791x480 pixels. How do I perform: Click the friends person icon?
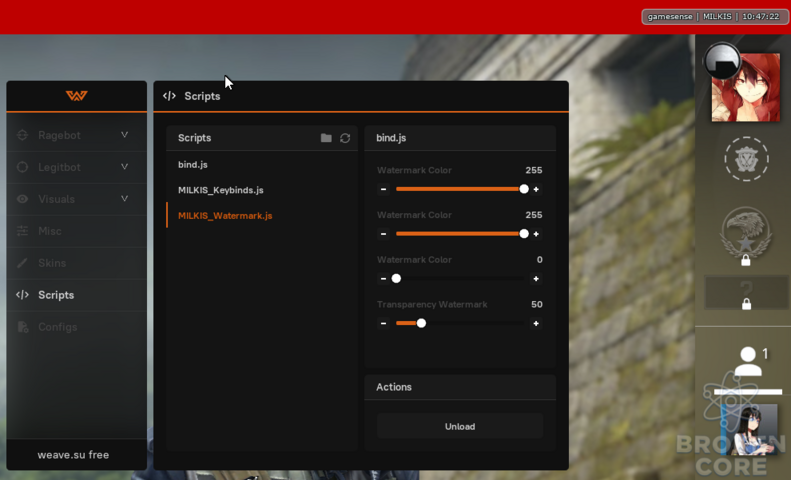pos(748,361)
